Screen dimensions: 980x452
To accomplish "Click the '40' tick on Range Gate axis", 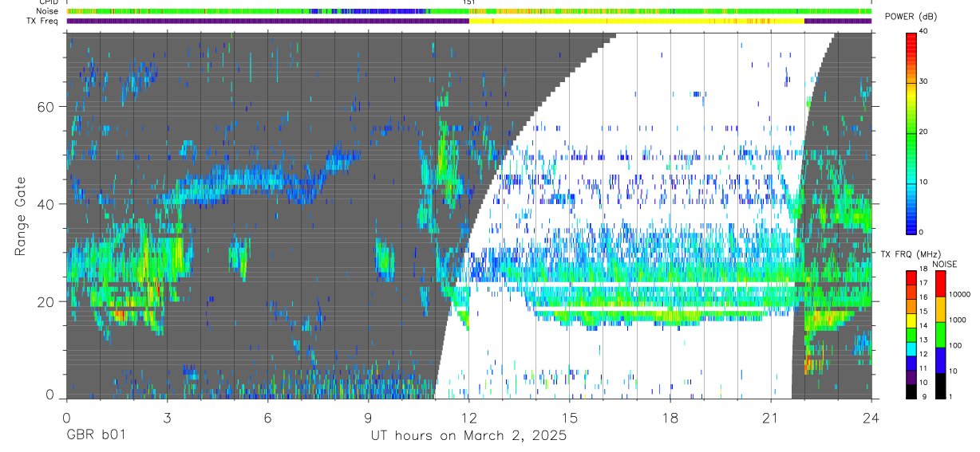I will (46, 204).
